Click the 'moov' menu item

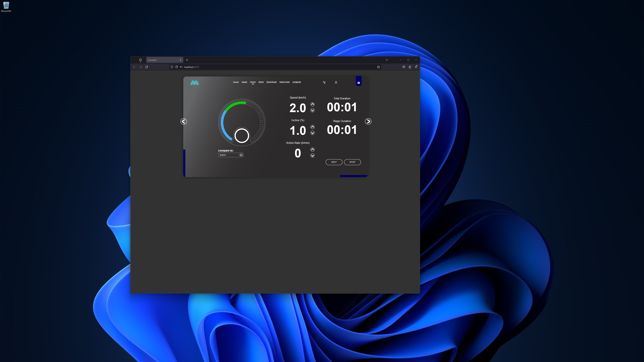(x=253, y=83)
